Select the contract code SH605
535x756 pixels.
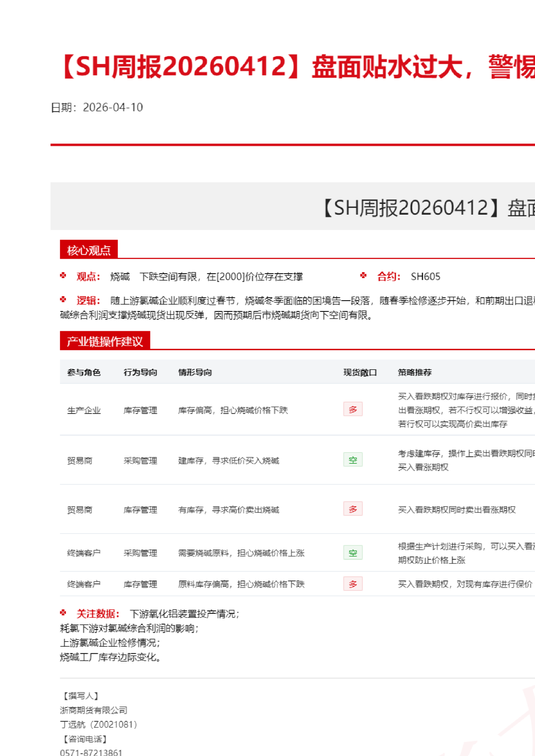tap(426, 276)
